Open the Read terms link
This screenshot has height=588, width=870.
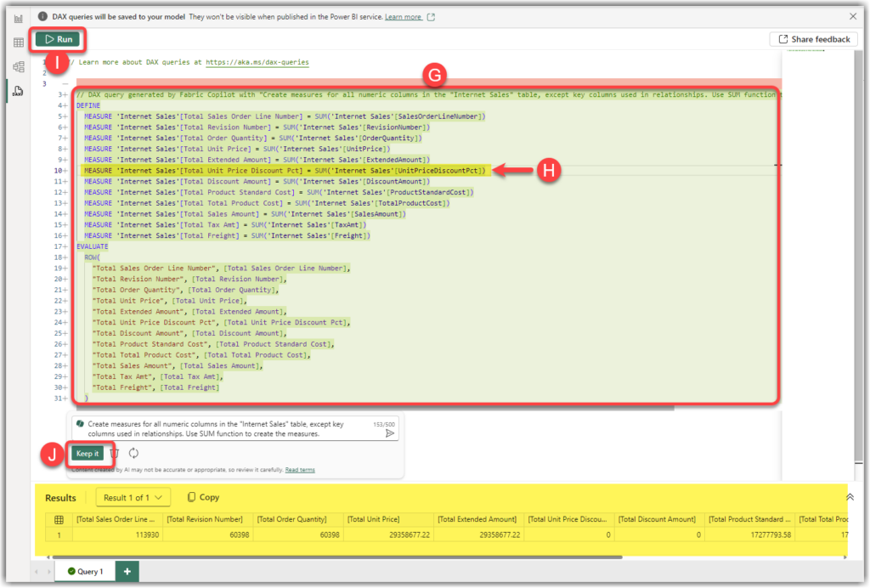[300, 470]
